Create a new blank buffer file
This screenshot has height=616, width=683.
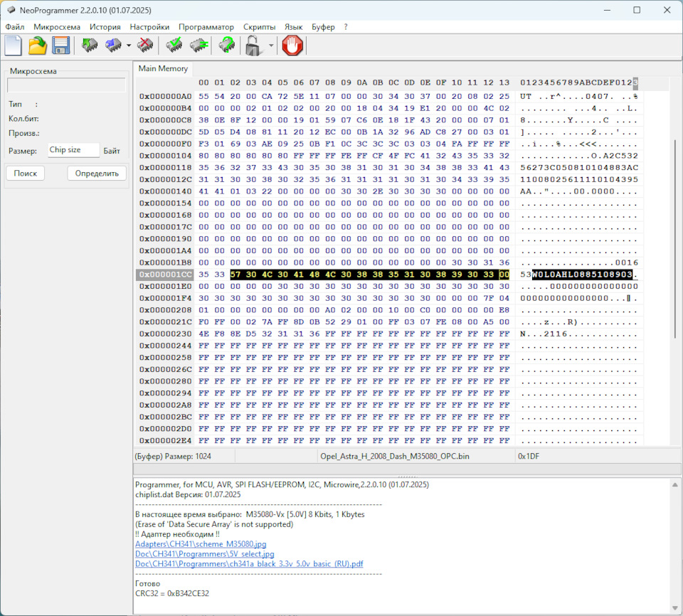point(13,46)
